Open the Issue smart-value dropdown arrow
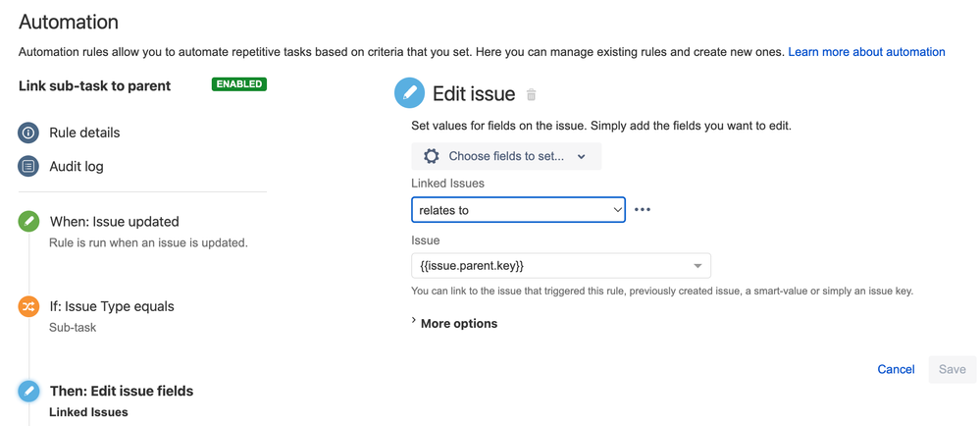The width and height of the screenshot is (980, 426). (698, 266)
